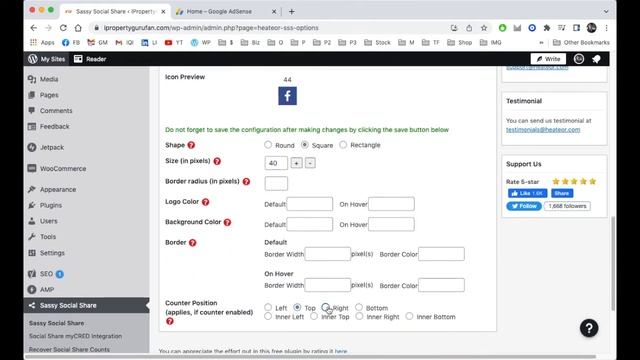Image resolution: width=640 pixels, height=360 pixels.
Task: Click the Write button
Action: (x=548, y=59)
